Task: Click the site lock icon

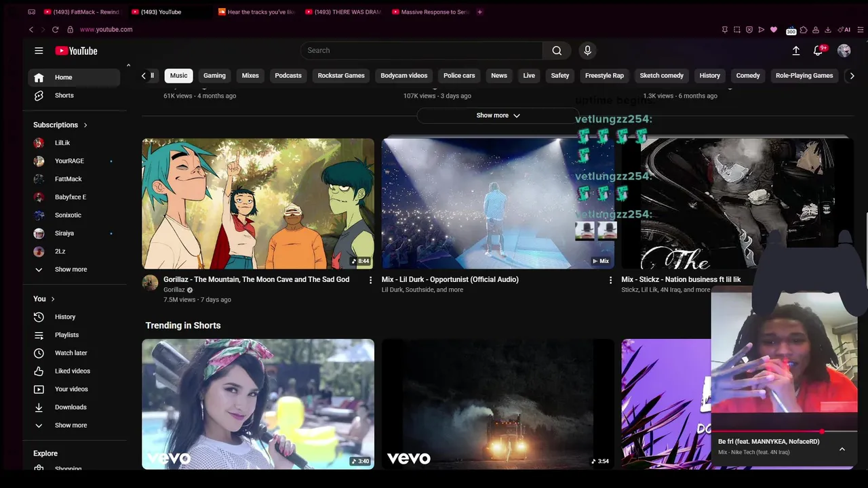Action: click(71, 30)
